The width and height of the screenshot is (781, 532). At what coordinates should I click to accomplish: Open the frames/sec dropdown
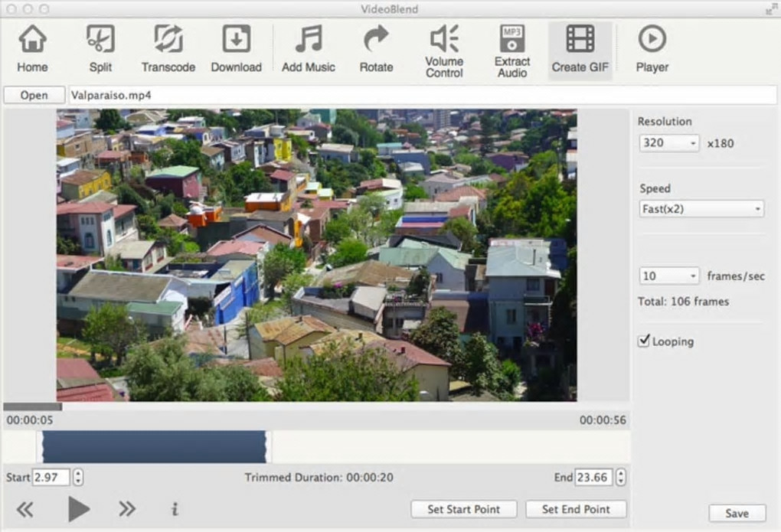click(669, 276)
